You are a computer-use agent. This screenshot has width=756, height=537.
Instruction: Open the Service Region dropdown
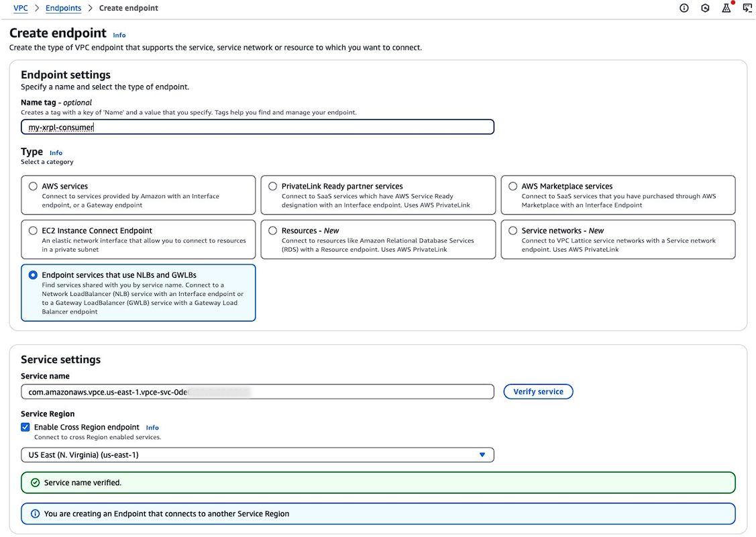(x=257, y=454)
